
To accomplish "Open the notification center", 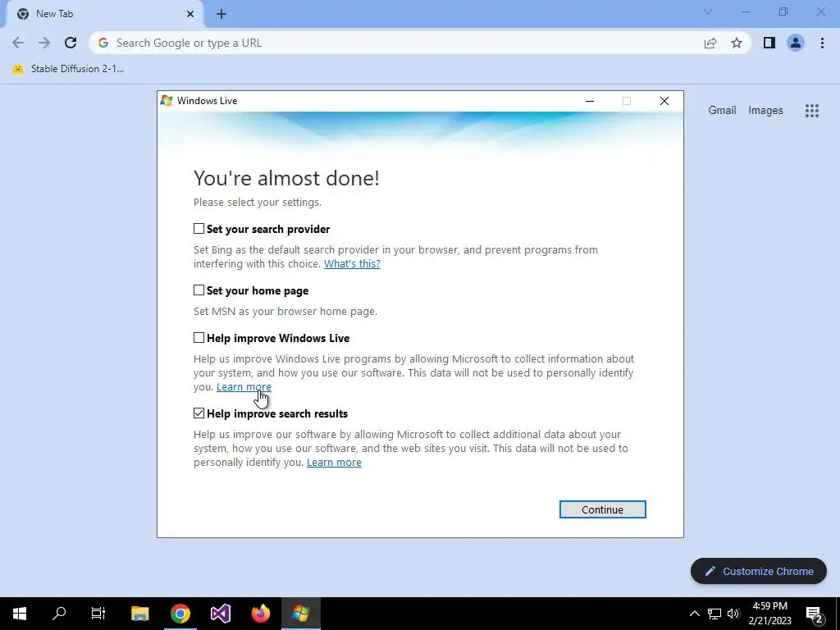I will point(815,614).
